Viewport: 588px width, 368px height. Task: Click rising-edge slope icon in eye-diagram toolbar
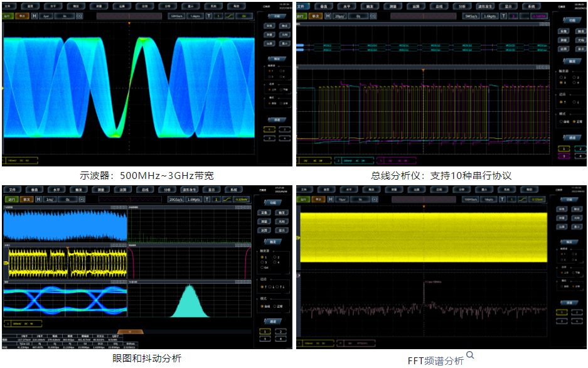(225, 199)
